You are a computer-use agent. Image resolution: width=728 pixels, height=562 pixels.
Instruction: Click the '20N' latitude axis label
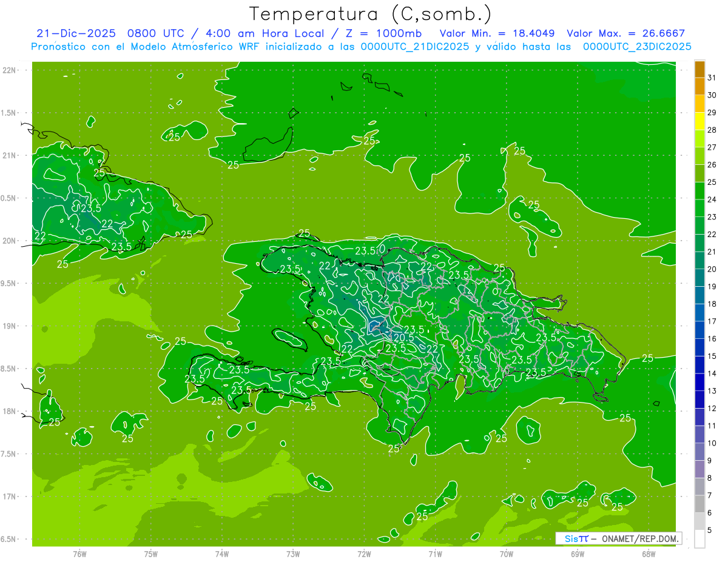point(9,241)
